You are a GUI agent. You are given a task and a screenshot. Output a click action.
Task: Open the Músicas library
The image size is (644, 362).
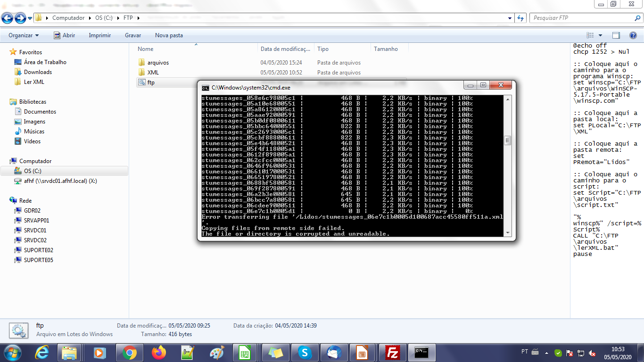click(x=34, y=132)
